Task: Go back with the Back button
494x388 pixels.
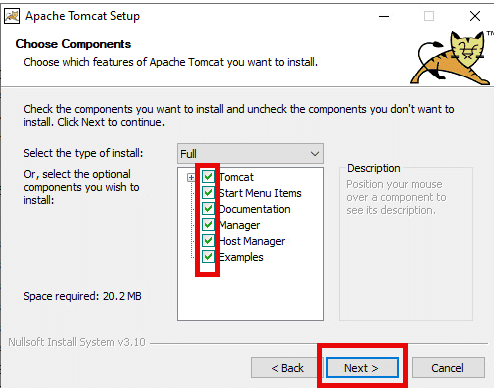Action: coord(287,368)
